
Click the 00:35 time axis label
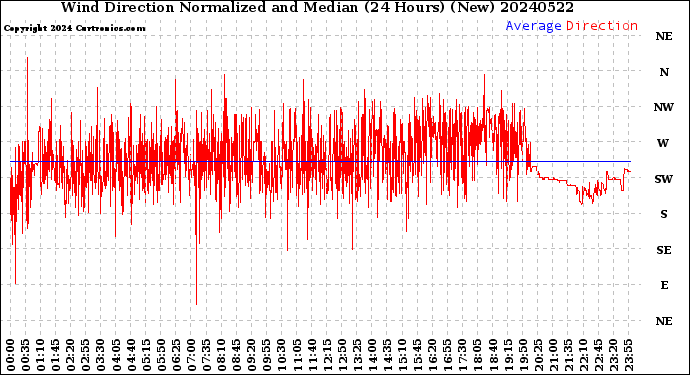pos(26,355)
